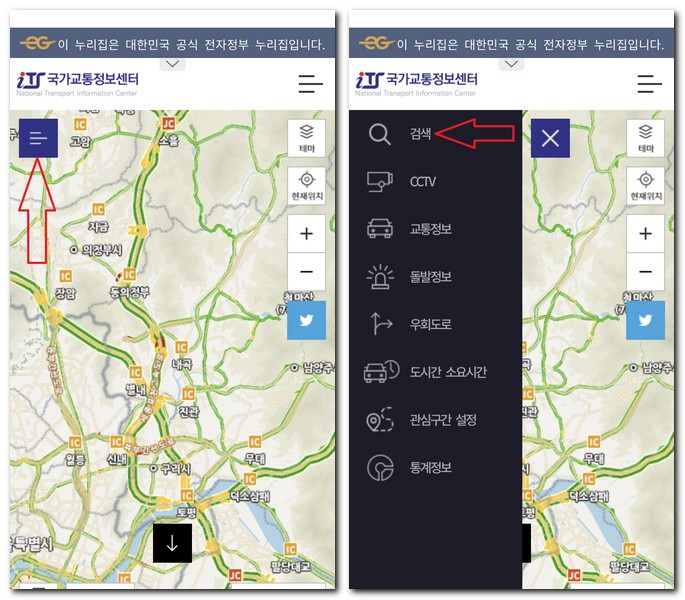The width and height of the screenshot is (685, 600).
Task: Open the blue side menu button on left map
Action: [x=38, y=138]
